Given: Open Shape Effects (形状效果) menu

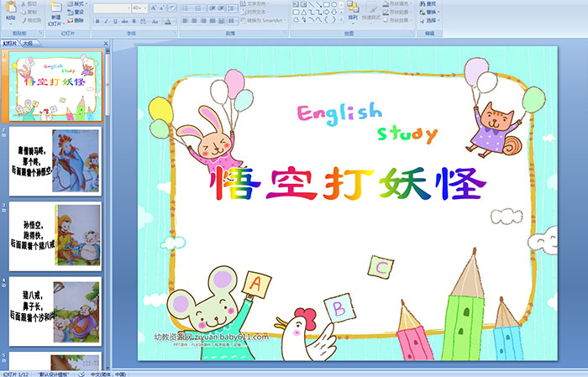Looking at the screenshot, I should (398, 20).
